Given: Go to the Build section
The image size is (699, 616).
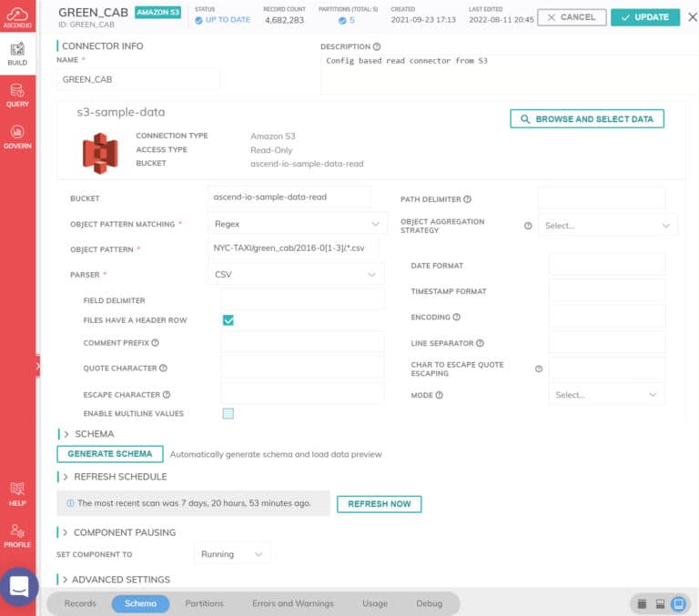Looking at the screenshot, I should coord(17,54).
